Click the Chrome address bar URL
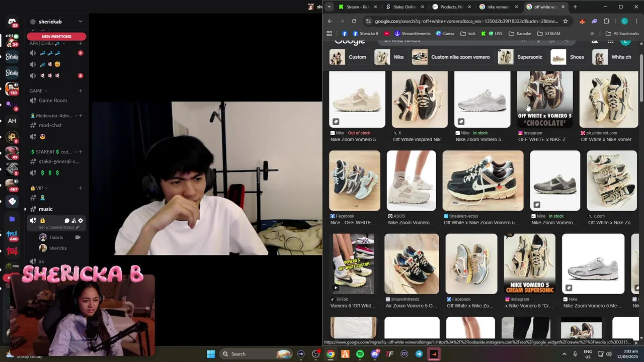The width and height of the screenshot is (644, 362). click(466, 21)
